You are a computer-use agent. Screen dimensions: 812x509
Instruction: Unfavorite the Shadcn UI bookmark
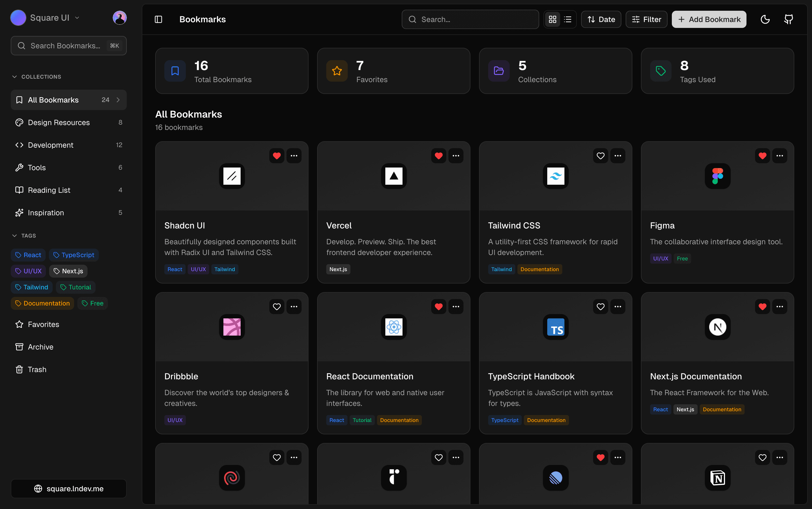click(x=276, y=155)
